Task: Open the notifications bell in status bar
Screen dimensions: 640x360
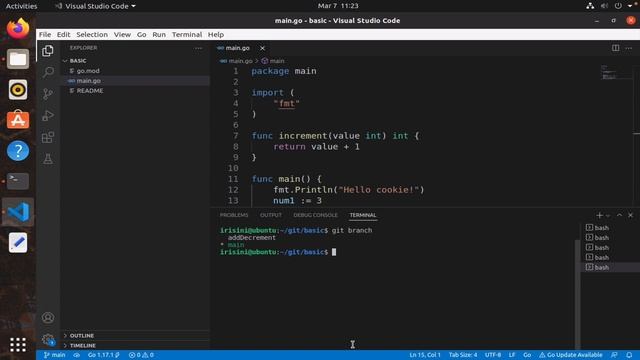Action: (629, 355)
